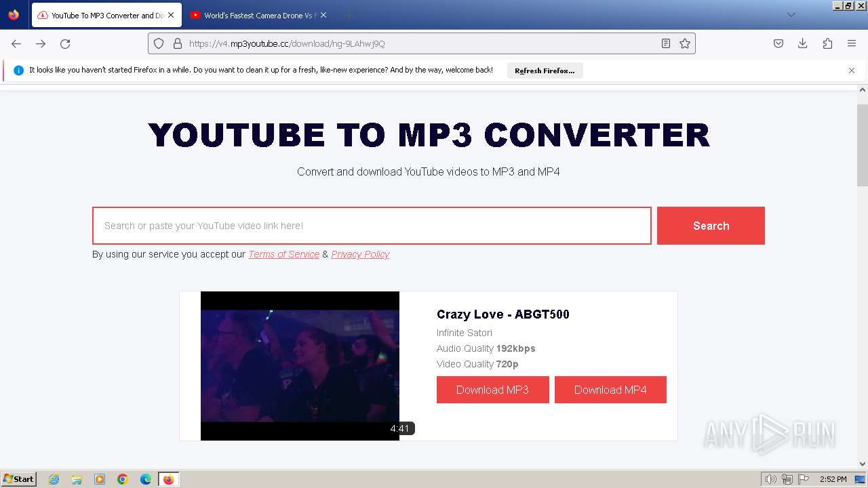Open extensions puzzle icon
The width and height of the screenshot is (868, 488).
[x=827, y=43]
